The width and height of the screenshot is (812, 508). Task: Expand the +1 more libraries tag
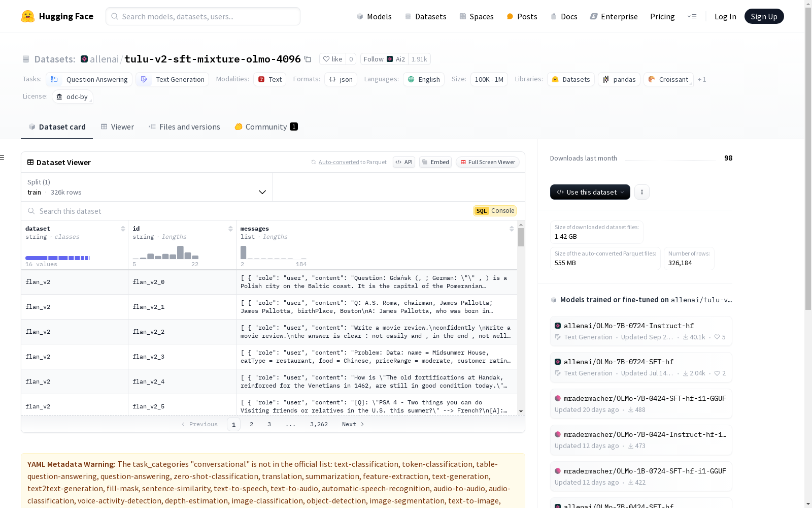coord(702,79)
